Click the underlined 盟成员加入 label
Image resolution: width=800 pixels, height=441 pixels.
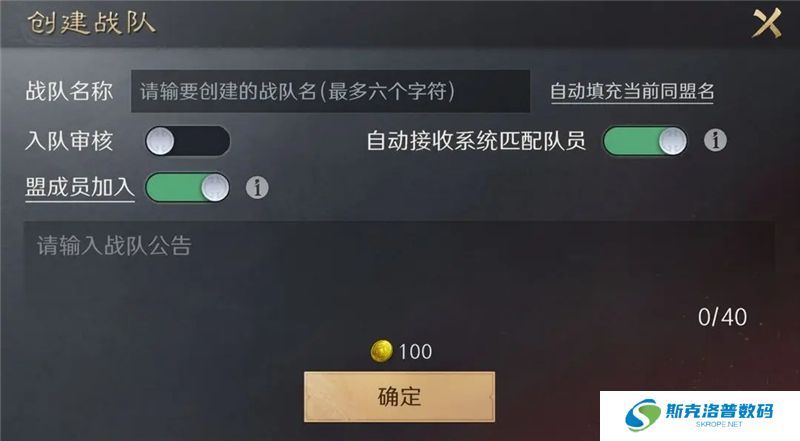click(80, 188)
